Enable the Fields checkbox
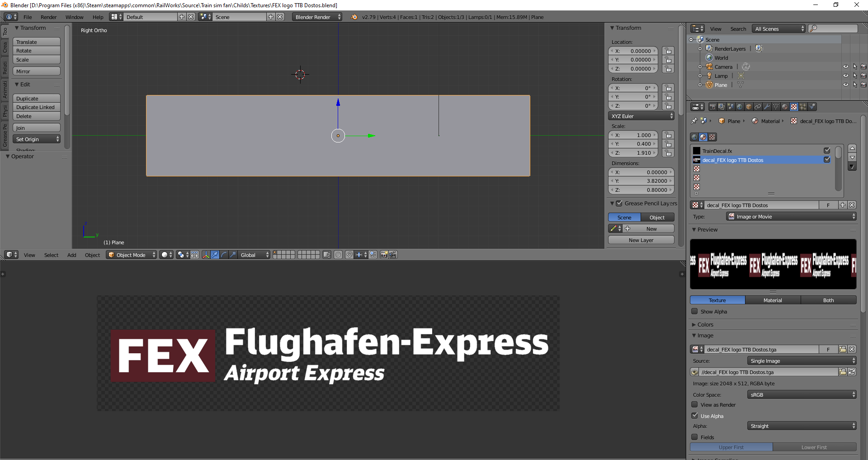Image resolution: width=868 pixels, height=460 pixels. 695,437
